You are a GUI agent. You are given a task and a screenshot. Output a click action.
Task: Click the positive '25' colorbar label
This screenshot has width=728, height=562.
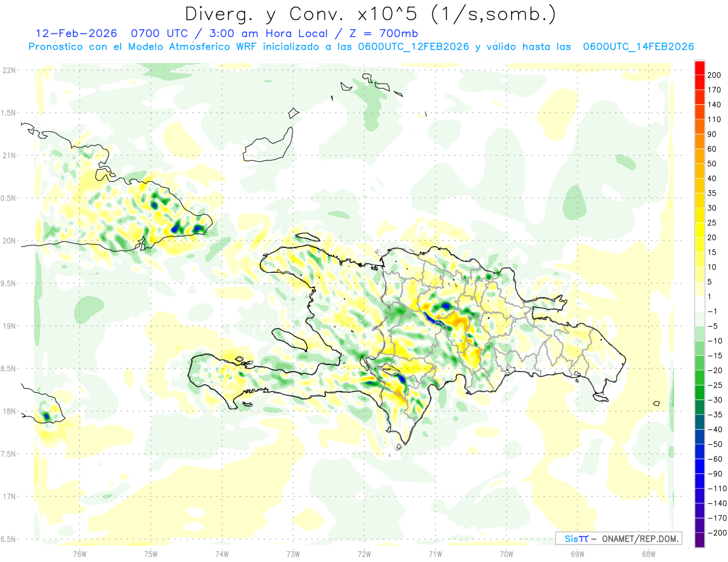[712, 222]
